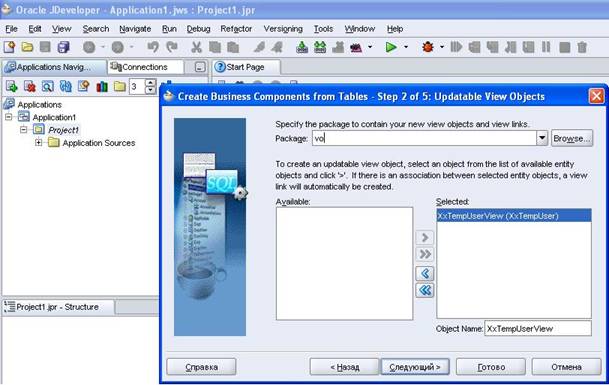Screen dimensions: 609x385
Task: Switch to the Connections tab
Action: tap(145, 67)
